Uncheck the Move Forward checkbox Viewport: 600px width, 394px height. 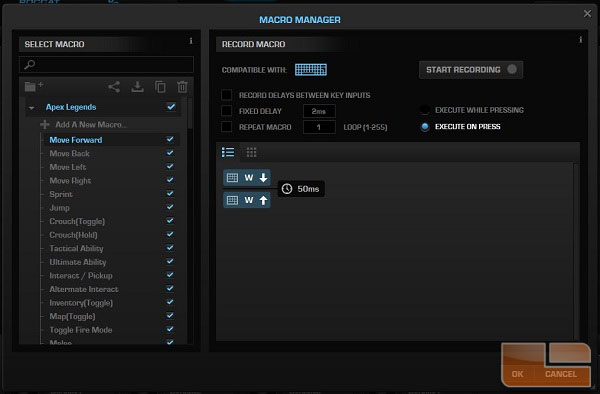(170, 139)
